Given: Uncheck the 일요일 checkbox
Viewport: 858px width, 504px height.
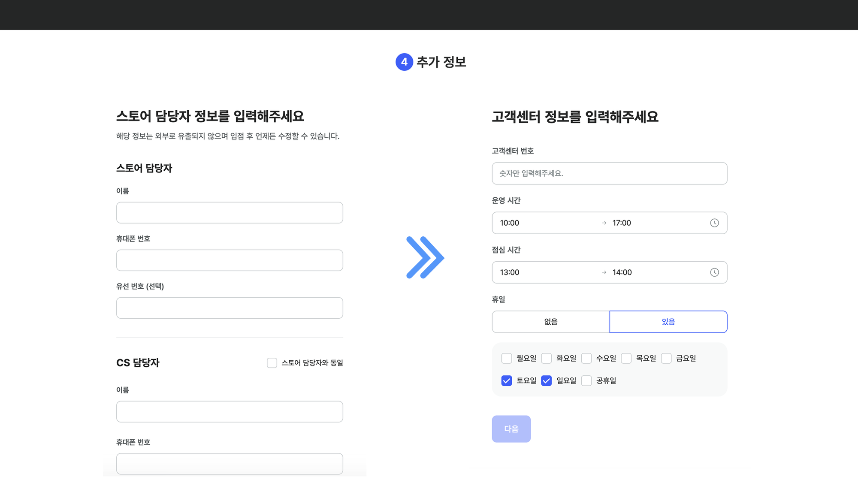Looking at the screenshot, I should pyautogui.click(x=547, y=380).
